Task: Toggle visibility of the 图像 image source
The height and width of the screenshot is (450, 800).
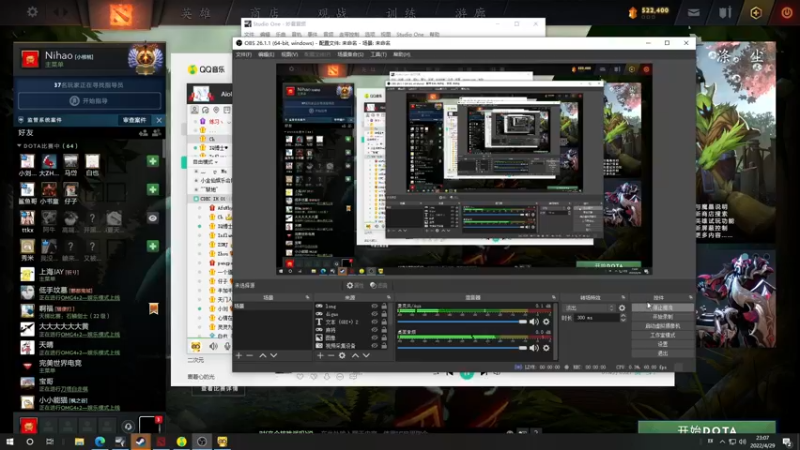Action: [x=375, y=338]
